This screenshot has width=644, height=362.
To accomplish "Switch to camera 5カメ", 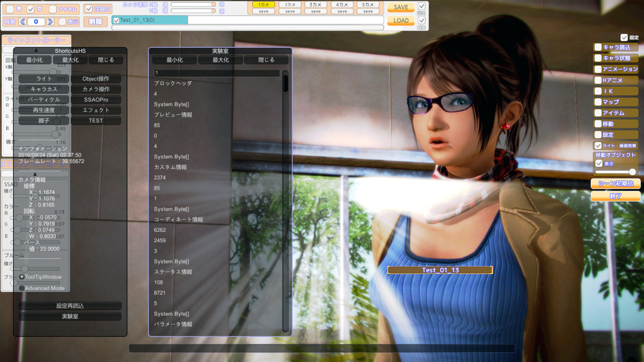I will point(368,5).
